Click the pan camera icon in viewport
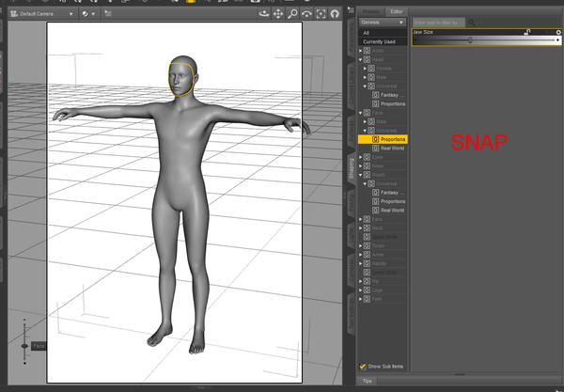564x392 pixels. click(278, 14)
